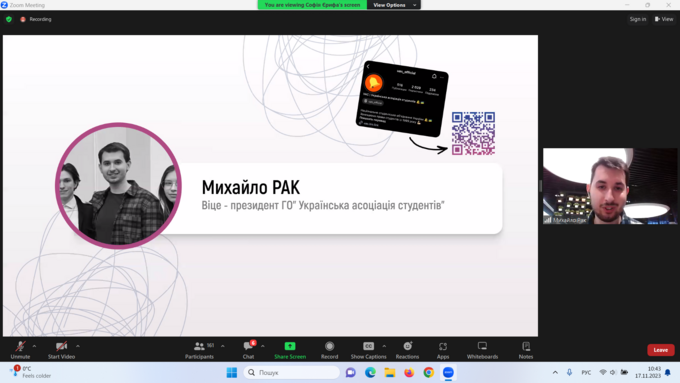Expand arrow next to Participants
Image resolution: width=680 pixels, height=383 pixels.
tap(222, 346)
